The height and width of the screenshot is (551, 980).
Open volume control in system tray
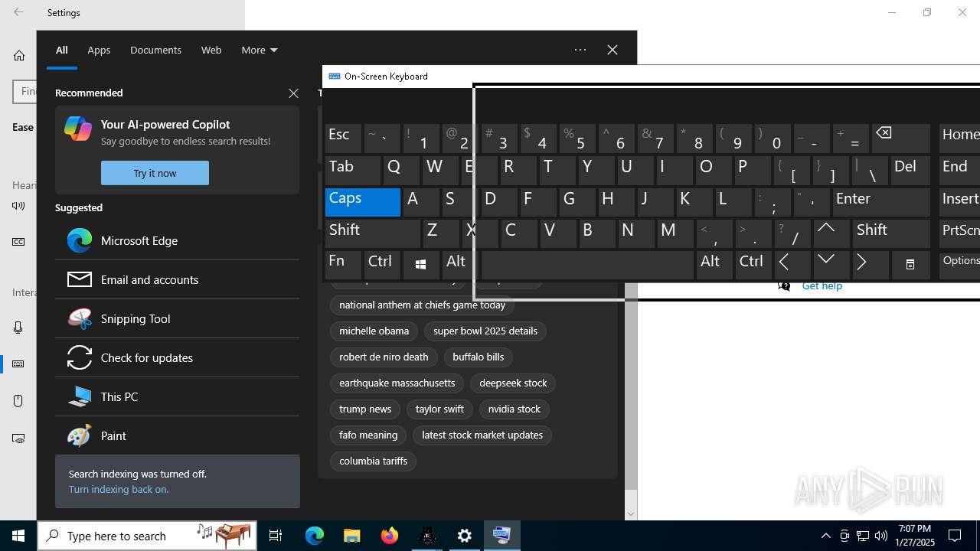[x=881, y=536]
